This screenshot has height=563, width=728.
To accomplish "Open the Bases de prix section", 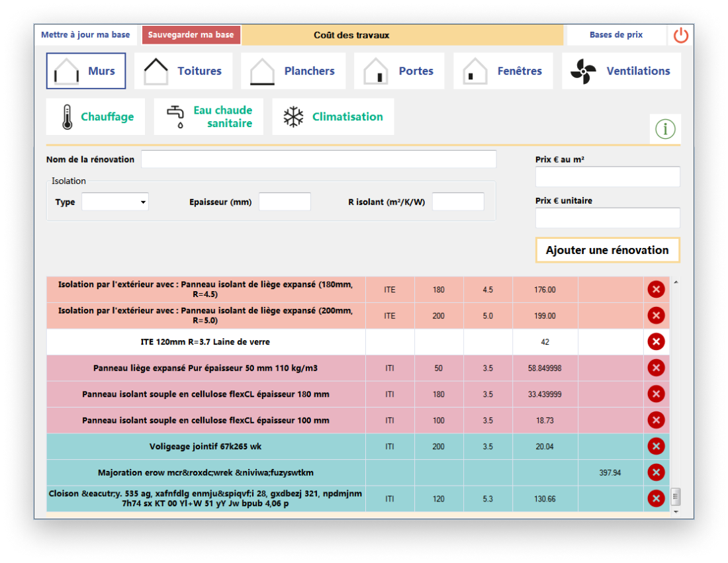I will pos(616,35).
